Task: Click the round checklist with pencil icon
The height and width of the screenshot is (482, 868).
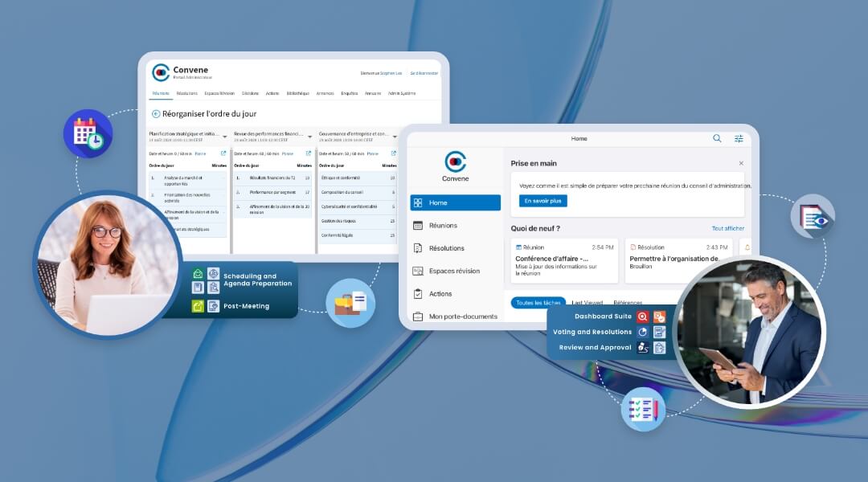Action: pos(643,410)
